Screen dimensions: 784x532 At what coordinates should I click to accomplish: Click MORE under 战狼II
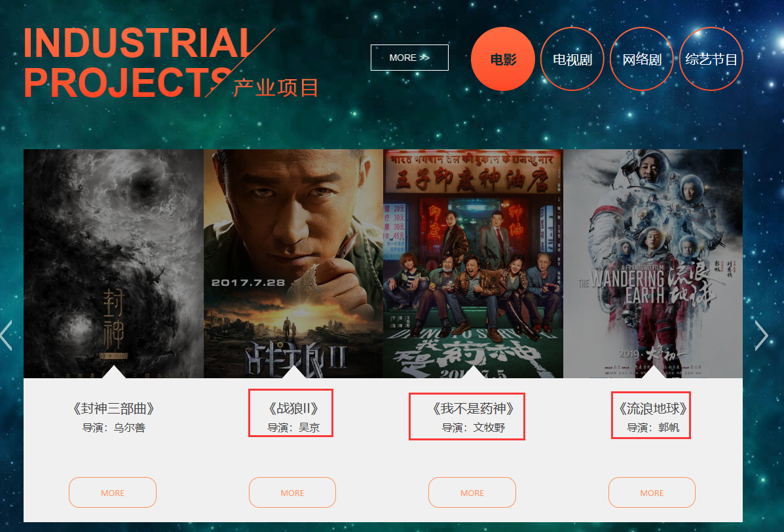click(x=293, y=493)
